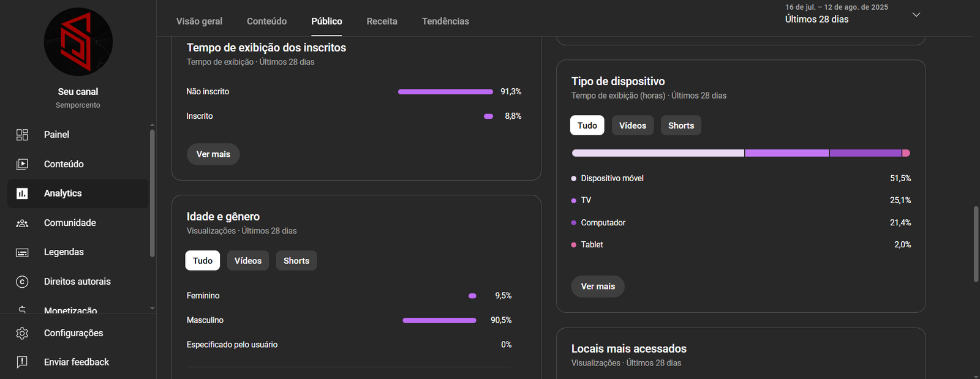Click Ver mais under Tempo de exibição
The image size is (980, 379).
tap(213, 154)
